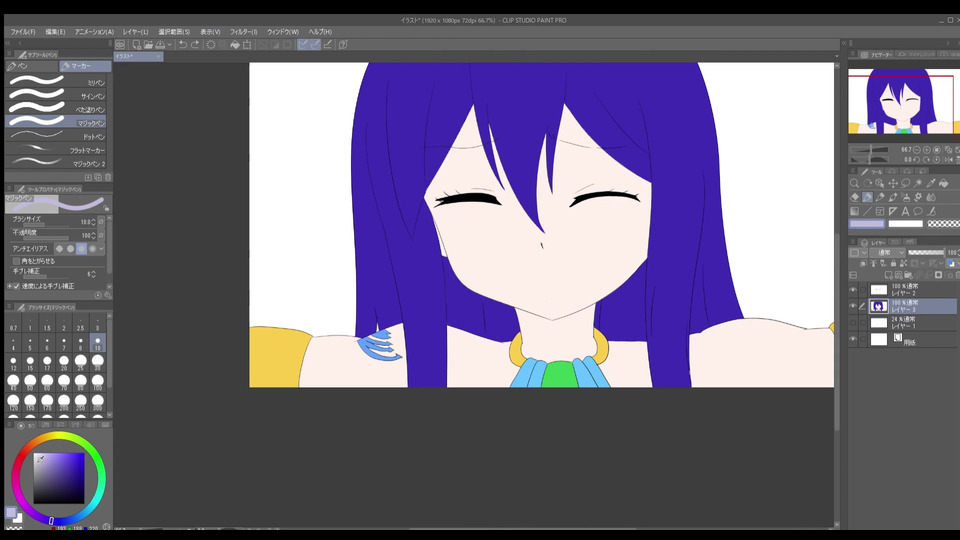Select the フラットマーカー brush
The width and height of the screenshot is (960, 540).
tap(56, 149)
